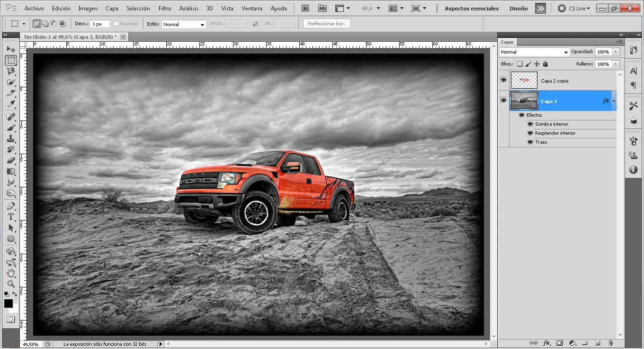644x349 pixels.
Task: Toggle visibility of all Efectos
Action: click(x=521, y=115)
